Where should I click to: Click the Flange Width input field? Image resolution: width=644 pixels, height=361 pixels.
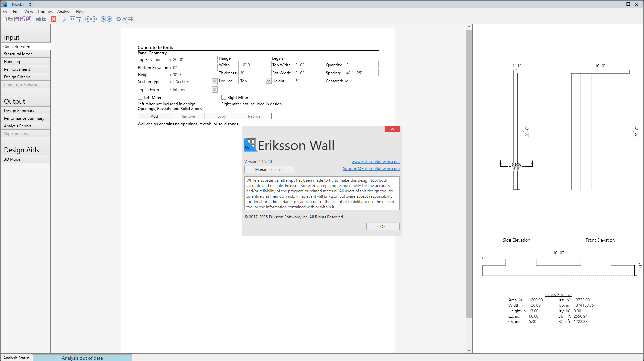pos(255,65)
